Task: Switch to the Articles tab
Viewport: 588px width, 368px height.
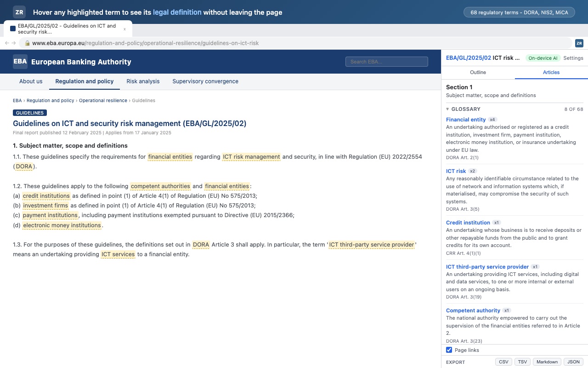Action: point(551,72)
